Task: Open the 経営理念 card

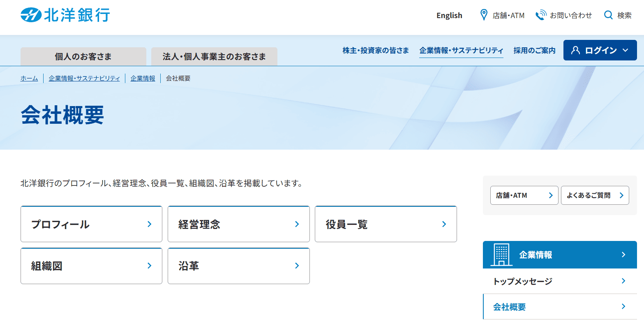Action: point(239,224)
